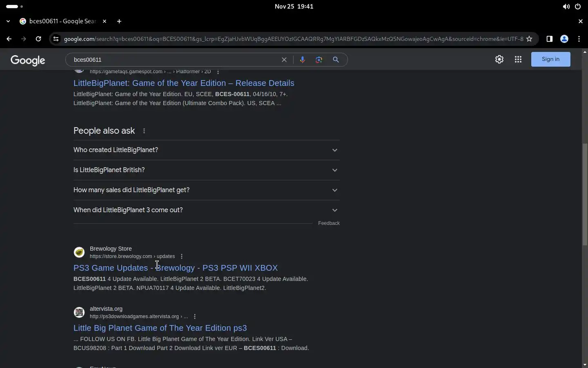
Task: Click the page vertical scrollbar thumb
Action: coord(585,194)
